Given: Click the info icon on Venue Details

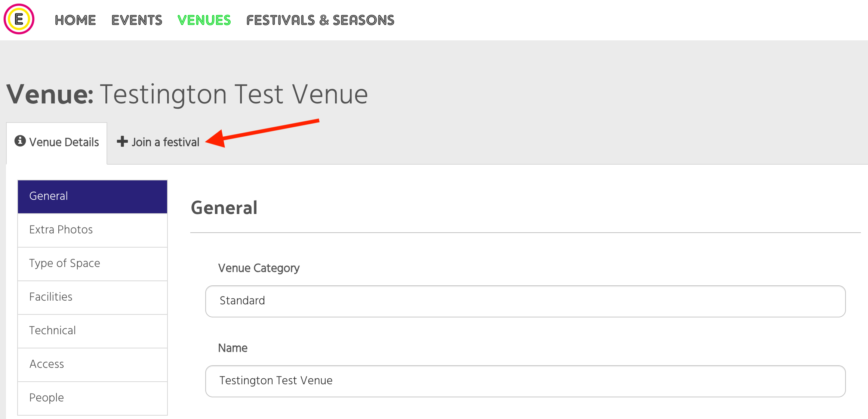Looking at the screenshot, I should coord(20,141).
